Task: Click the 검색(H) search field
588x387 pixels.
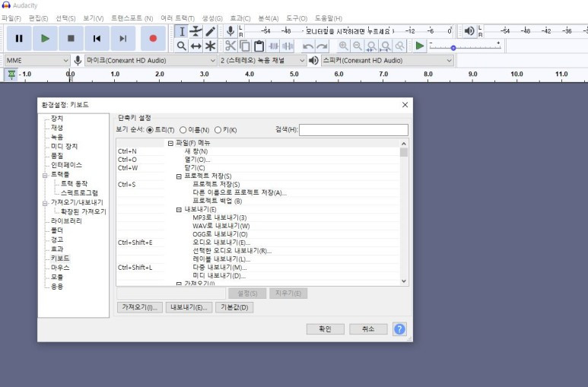Action: pyautogui.click(x=353, y=130)
